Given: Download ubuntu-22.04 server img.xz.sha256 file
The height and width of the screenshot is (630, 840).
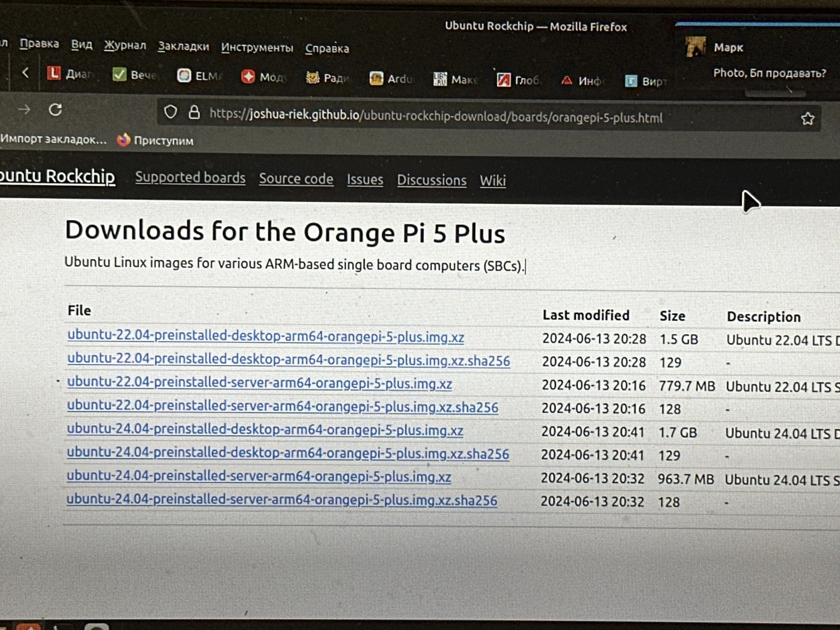Looking at the screenshot, I should pos(282,407).
